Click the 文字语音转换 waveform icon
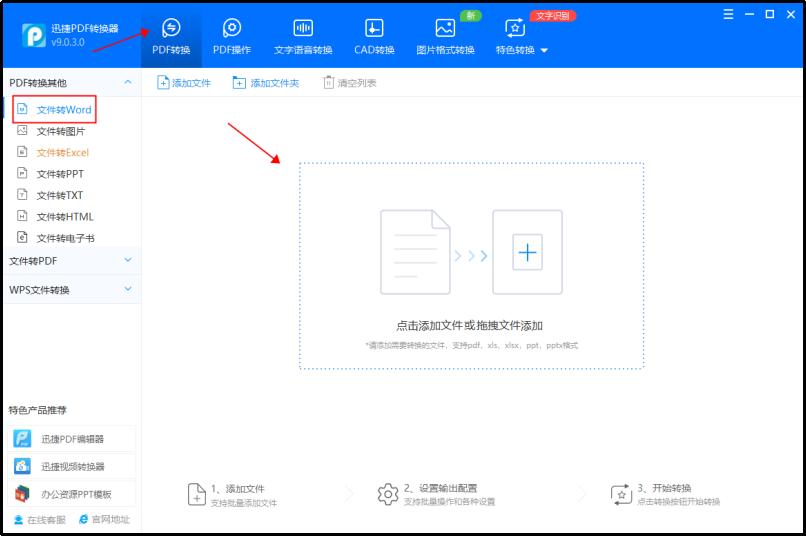 (x=303, y=28)
